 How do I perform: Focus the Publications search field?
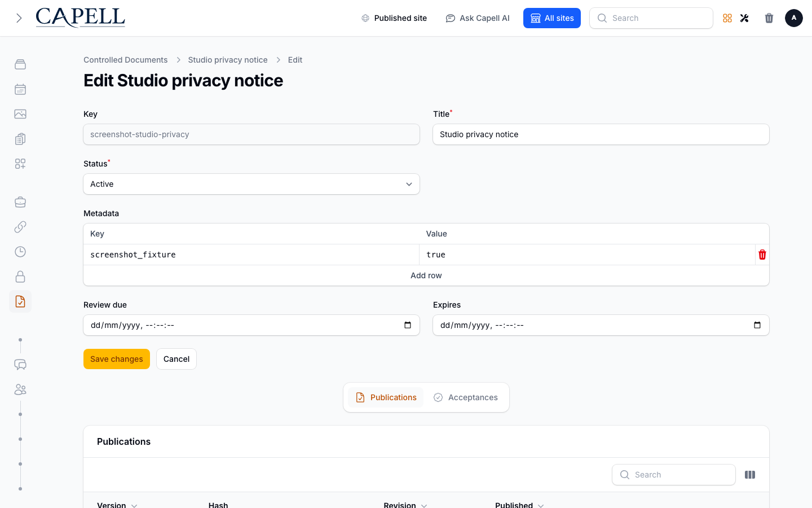(674, 475)
